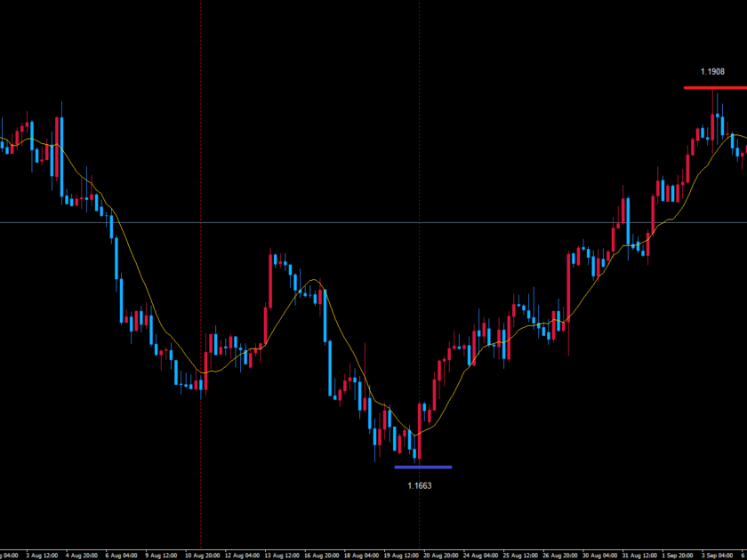Click the 31 Aug 12:00 time label
The image size is (747, 560).
point(639,554)
